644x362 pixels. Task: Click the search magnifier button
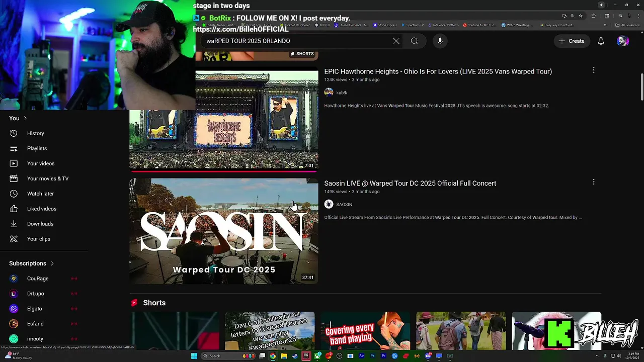[415, 41]
